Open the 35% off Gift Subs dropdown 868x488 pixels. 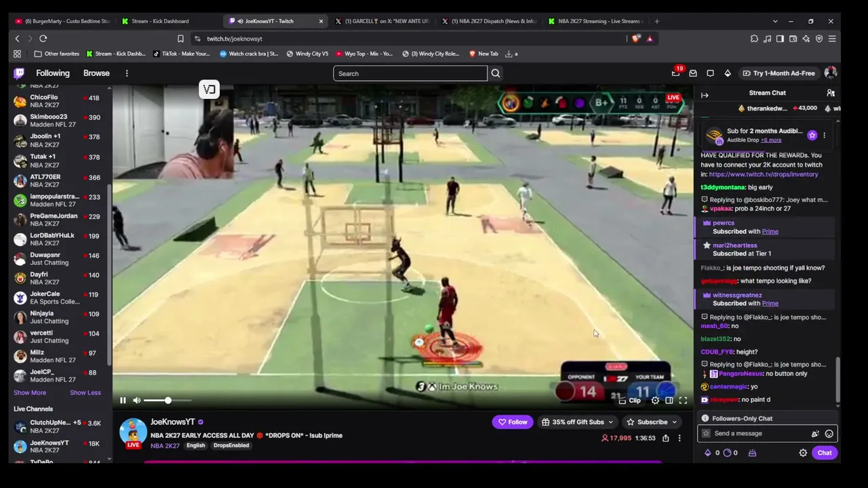pos(578,422)
